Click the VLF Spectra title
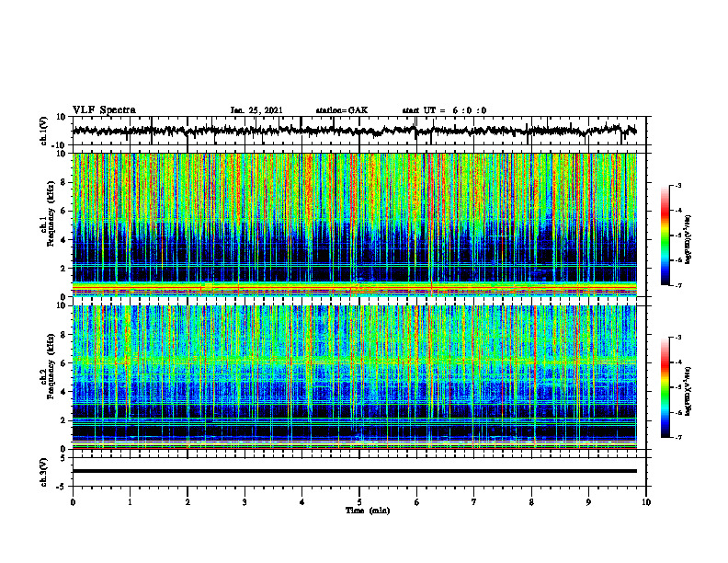This screenshot has width=728, height=563. (104, 110)
